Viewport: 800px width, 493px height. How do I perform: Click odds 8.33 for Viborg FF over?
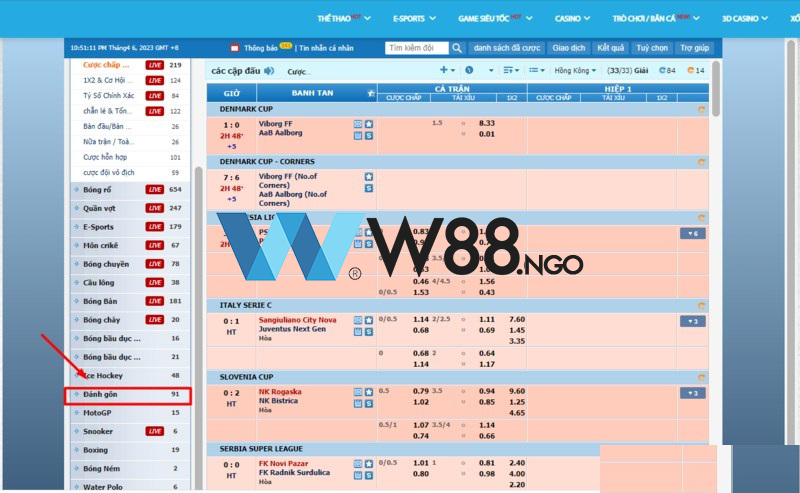click(487, 123)
